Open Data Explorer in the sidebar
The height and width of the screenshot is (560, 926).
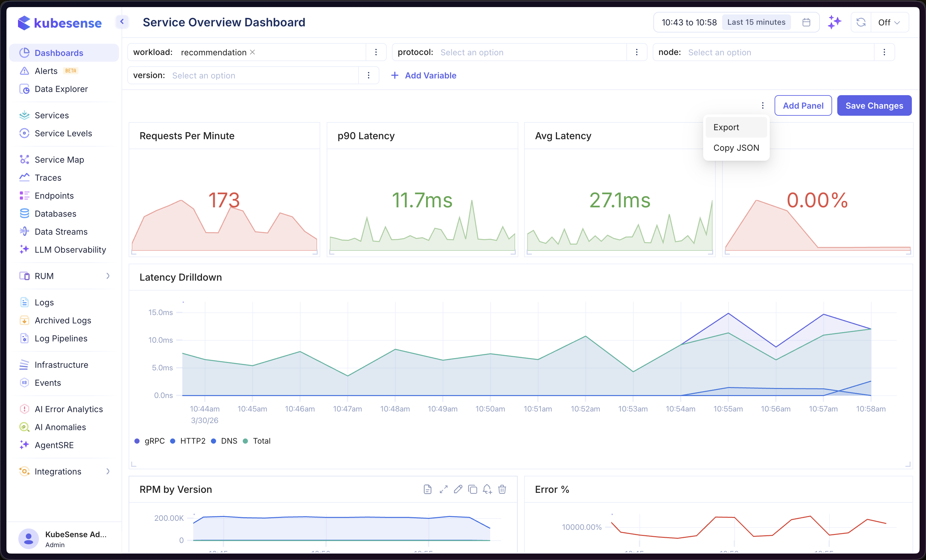coord(64,89)
